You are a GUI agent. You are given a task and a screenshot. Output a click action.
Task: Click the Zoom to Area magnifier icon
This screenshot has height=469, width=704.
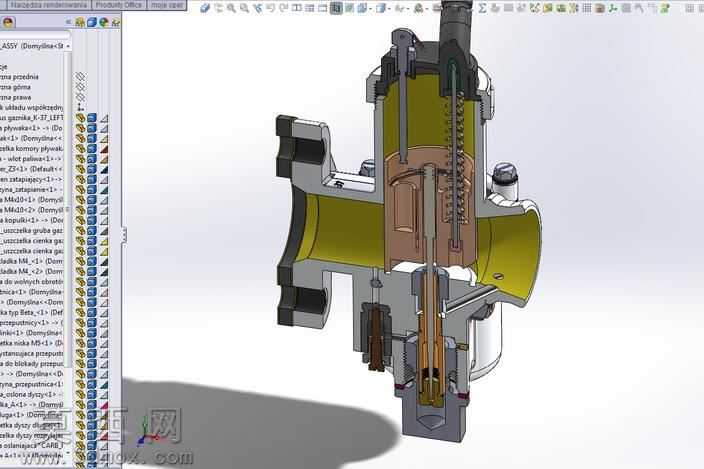tap(245, 8)
